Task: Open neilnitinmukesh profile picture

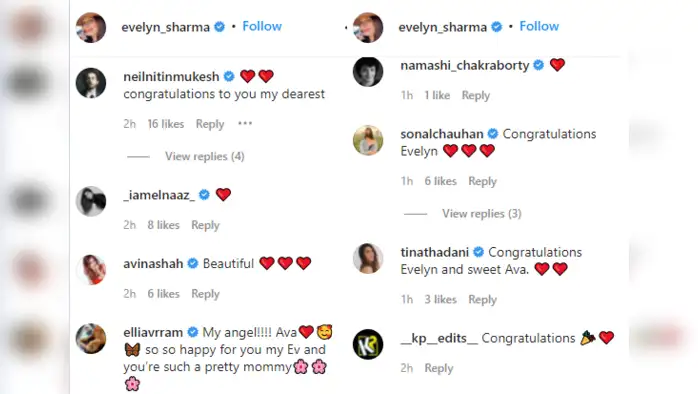Action: coord(91,83)
